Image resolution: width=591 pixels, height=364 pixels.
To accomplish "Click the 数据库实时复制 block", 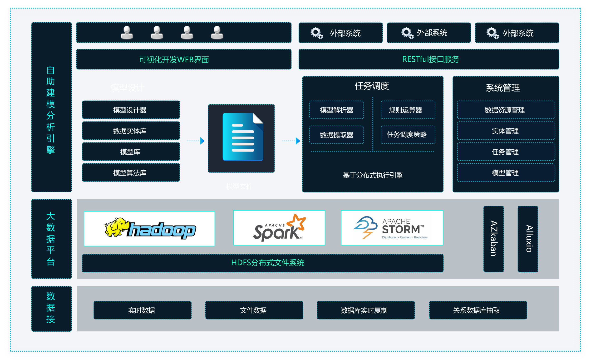I will tap(366, 310).
